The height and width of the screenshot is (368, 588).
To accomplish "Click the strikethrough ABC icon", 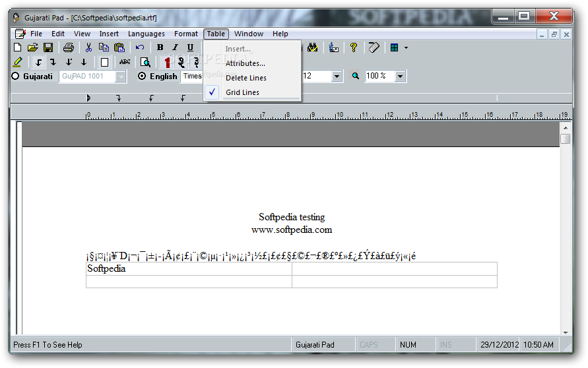I will 125,62.
